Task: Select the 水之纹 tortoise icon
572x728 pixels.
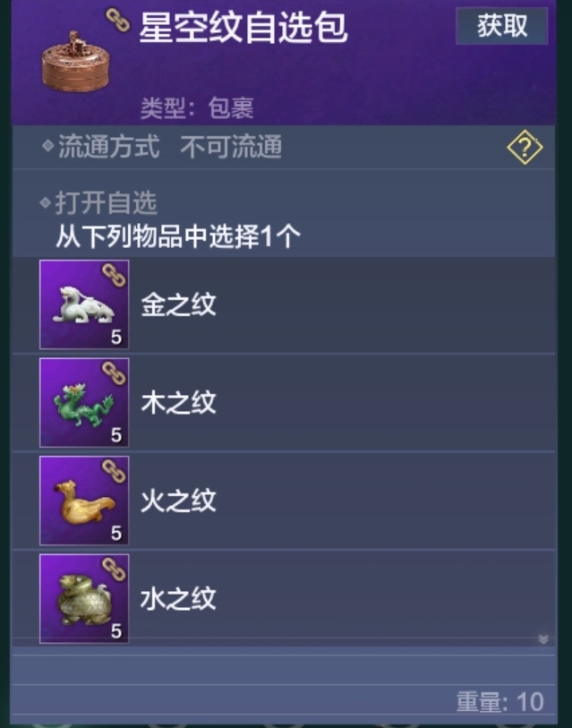Action: tap(84, 598)
